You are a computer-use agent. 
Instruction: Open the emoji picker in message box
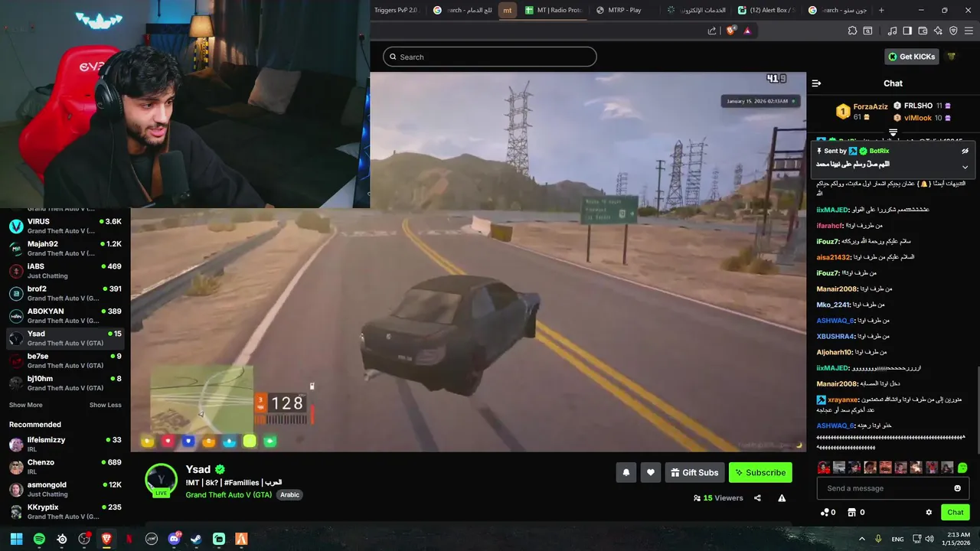point(957,488)
